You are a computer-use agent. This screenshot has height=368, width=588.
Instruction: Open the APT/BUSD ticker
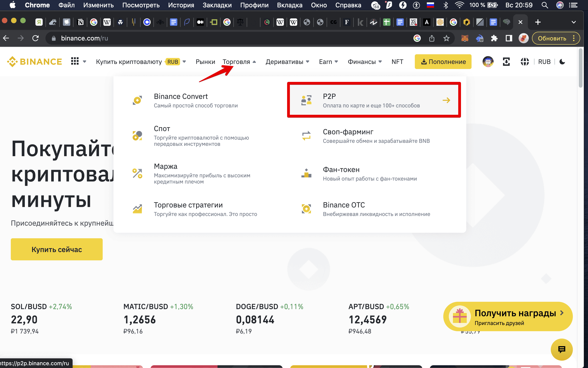click(379, 319)
